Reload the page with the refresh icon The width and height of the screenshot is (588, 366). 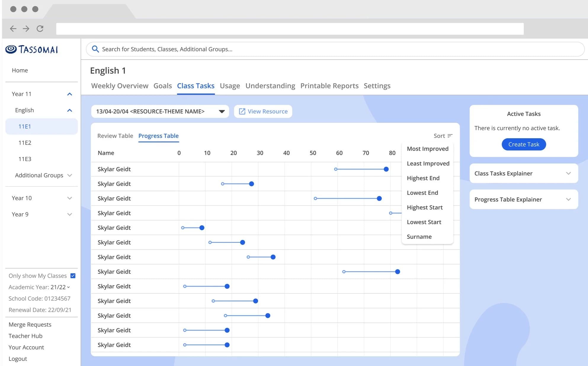pos(40,28)
